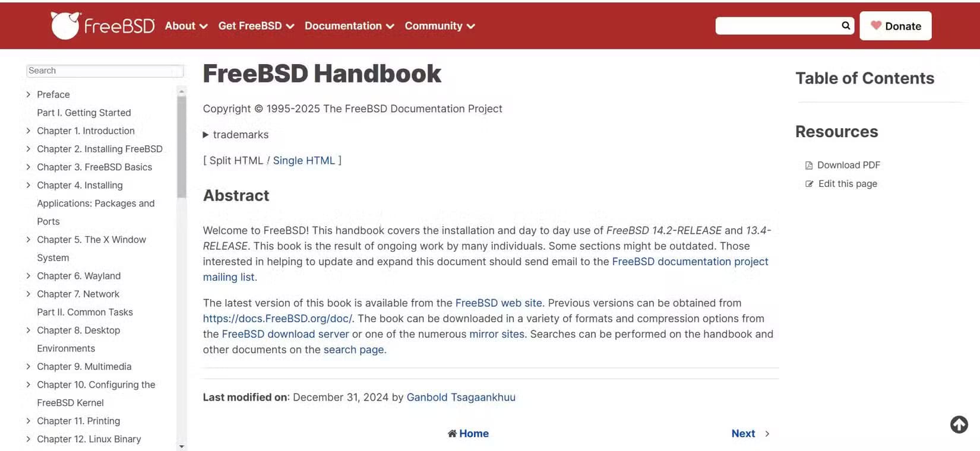Open the About dropdown menu
980x451 pixels.
[186, 26]
